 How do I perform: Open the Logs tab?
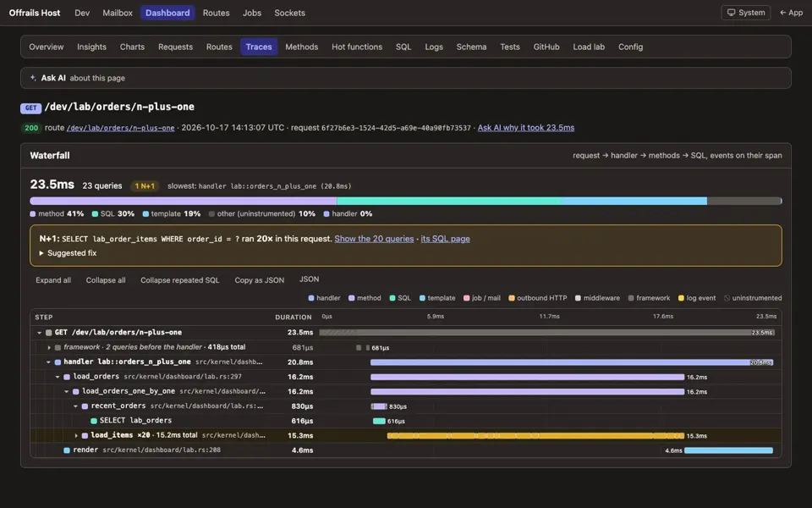(x=434, y=47)
